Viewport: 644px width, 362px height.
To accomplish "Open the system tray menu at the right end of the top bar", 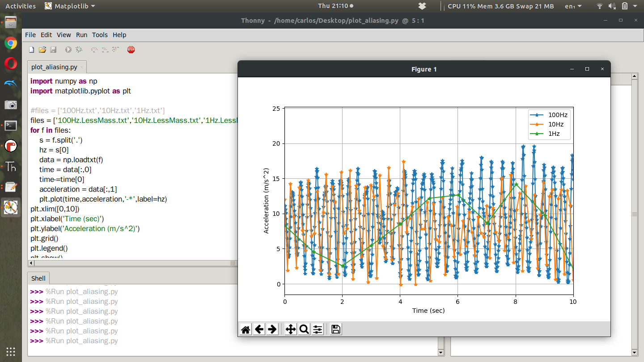I will click(635, 6).
